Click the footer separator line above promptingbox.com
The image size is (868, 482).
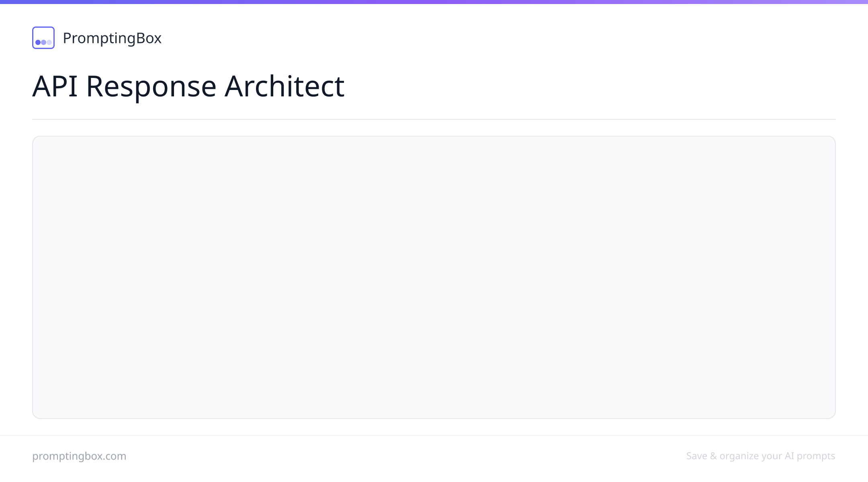coord(434,435)
